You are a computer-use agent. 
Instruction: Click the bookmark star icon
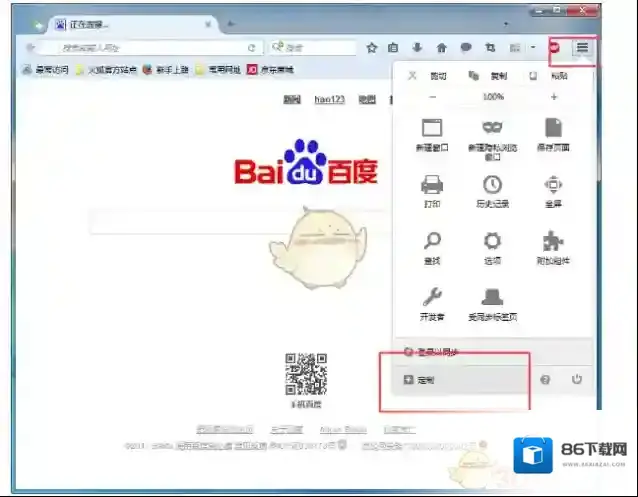[x=371, y=48]
